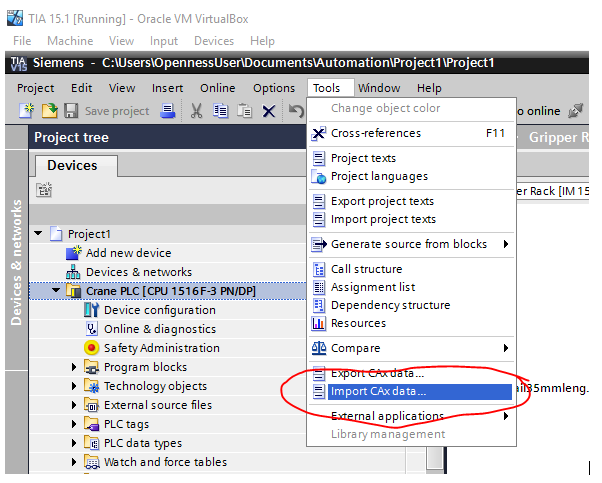Image resolution: width=602 pixels, height=483 pixels.
Task: Open VirtualBox Devices menu
Action: point(214,41)
